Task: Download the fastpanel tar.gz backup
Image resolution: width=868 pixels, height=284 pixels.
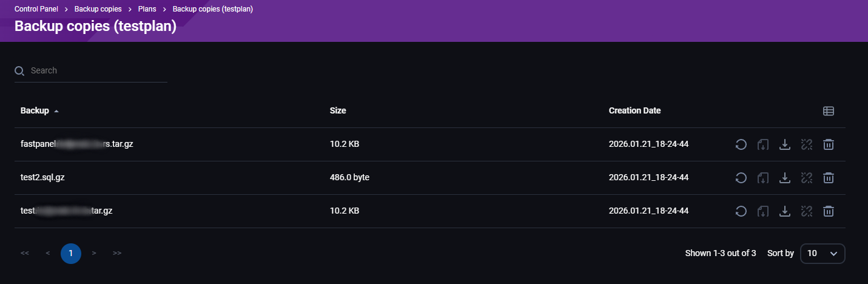Action: [784, 144]
